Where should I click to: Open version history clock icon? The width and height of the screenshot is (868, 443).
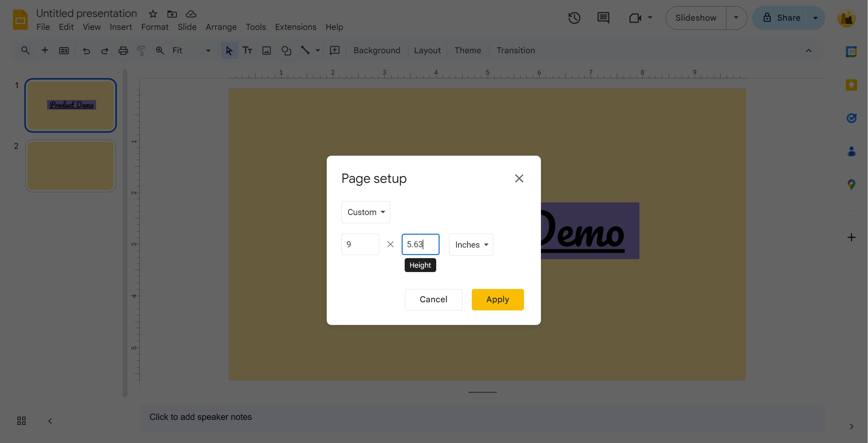tap(574, 18)
